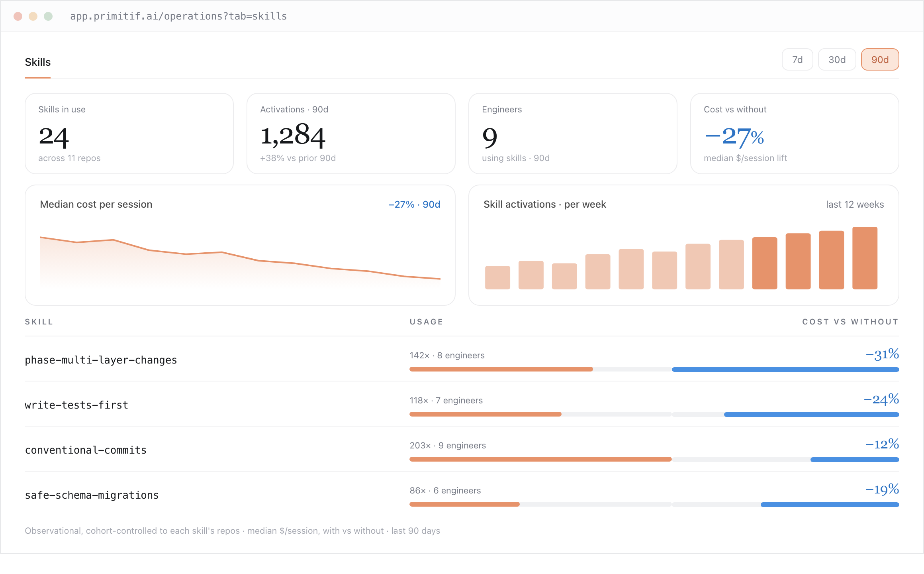Click the −19% cost value
924x574 pixels.
pos(882,489)
